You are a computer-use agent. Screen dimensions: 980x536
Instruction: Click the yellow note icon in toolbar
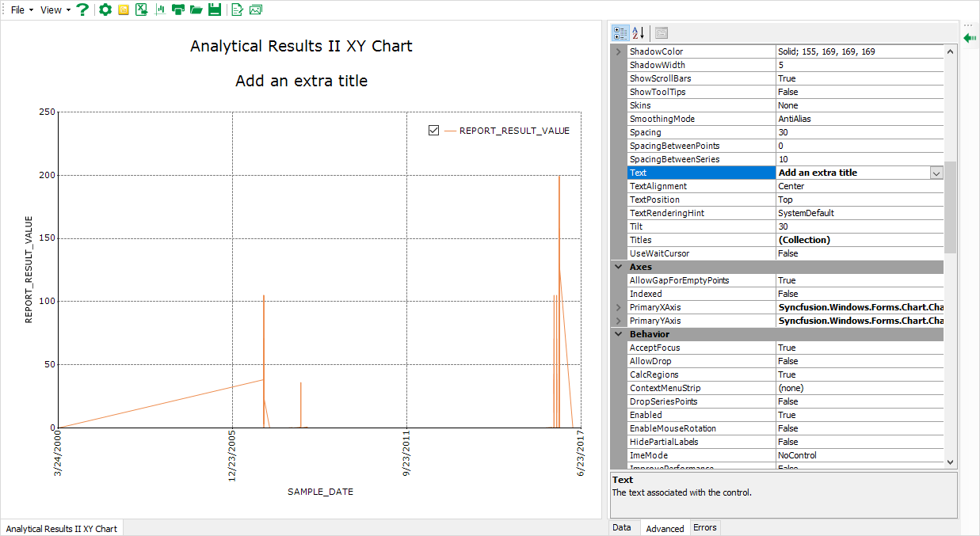click(123, 10)
